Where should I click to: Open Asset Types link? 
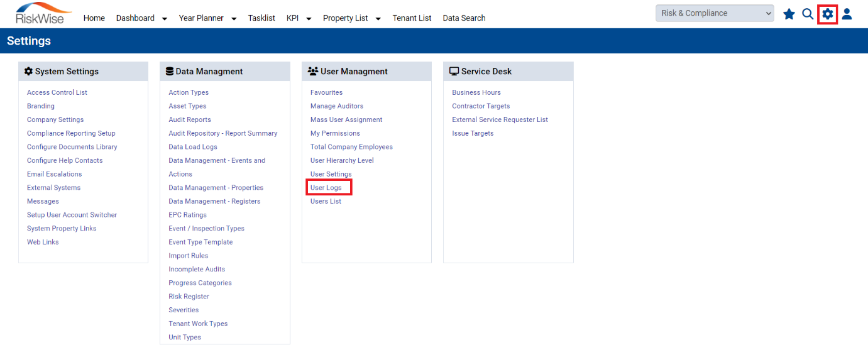click(187, 106)
